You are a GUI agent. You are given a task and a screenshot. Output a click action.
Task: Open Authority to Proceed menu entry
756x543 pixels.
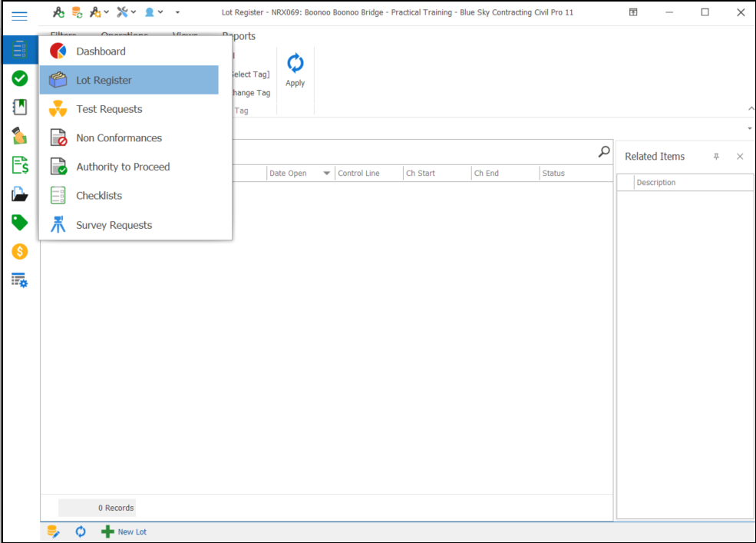coord(129,167)
